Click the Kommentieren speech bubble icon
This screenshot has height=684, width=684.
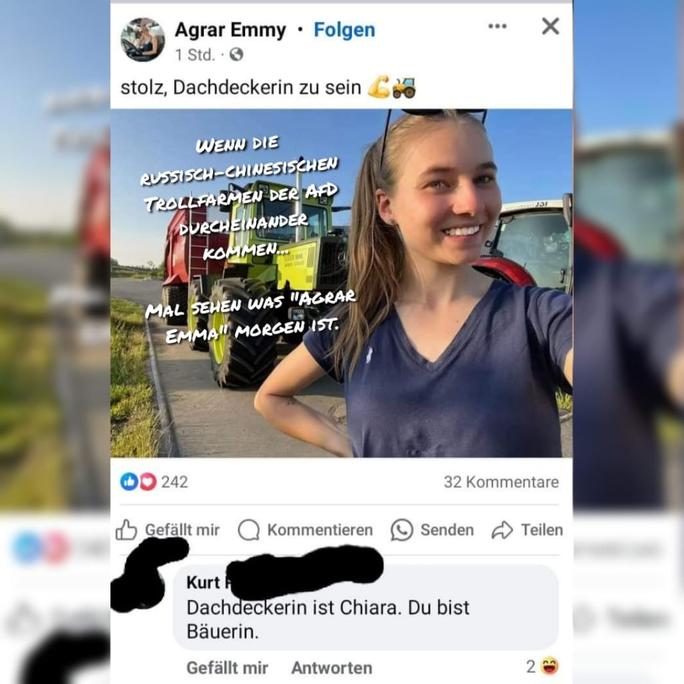[249, 530]
